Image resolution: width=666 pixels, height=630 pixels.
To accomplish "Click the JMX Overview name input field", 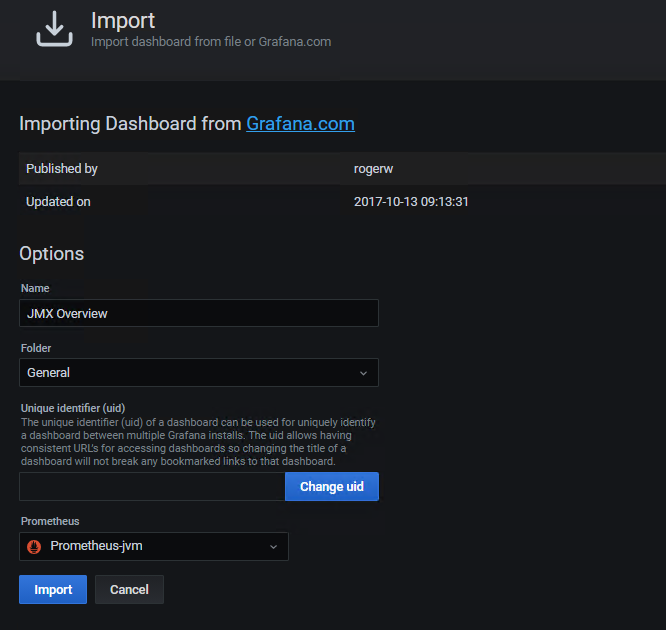I will pos(199,313).
